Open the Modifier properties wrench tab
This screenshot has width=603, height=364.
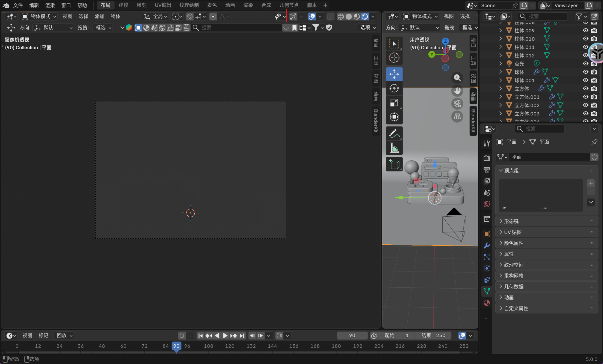coord(486,245)
